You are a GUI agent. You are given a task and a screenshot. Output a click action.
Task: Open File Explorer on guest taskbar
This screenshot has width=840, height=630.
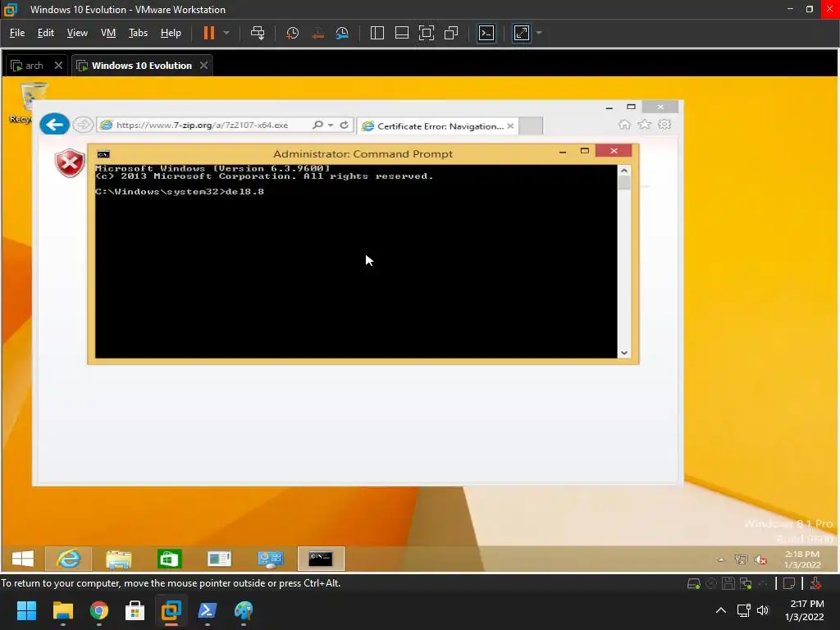pyautogui.click(x=119, y=559)
